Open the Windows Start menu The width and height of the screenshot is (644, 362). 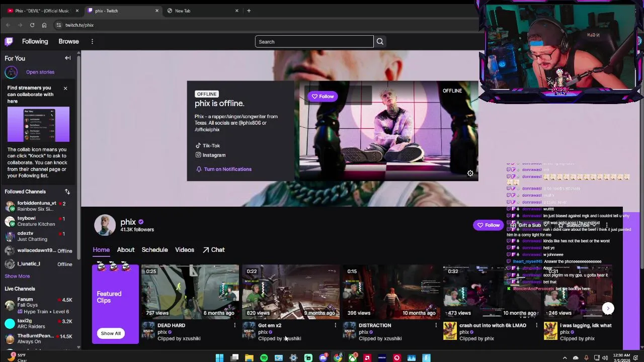tap(219, 358)
